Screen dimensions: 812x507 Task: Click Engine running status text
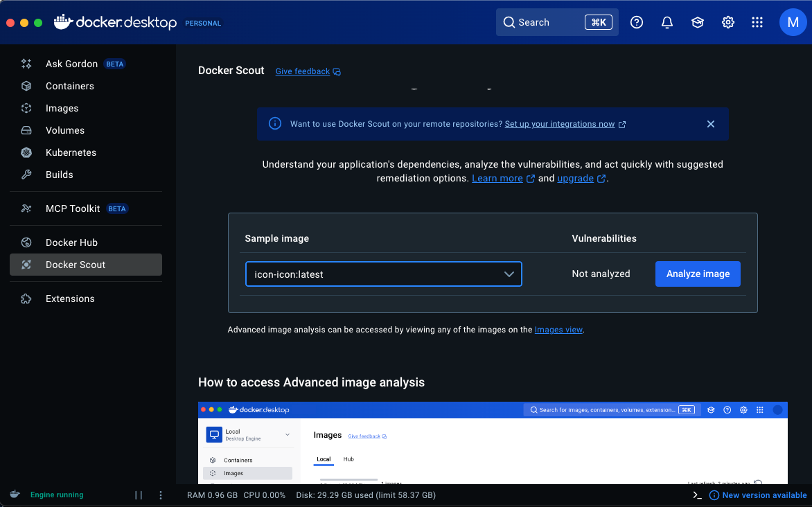coord(57,495)
